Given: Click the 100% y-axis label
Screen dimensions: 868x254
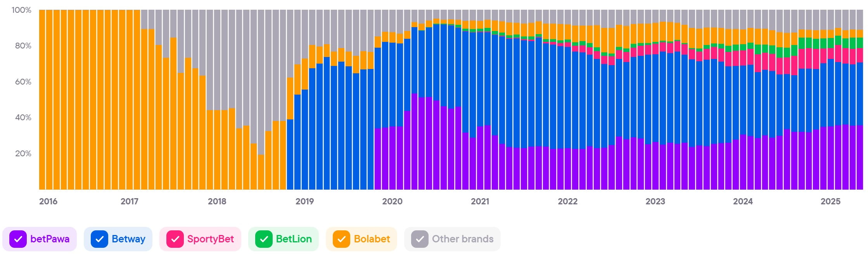Looking at the screenshot, I should pos(21,10).
